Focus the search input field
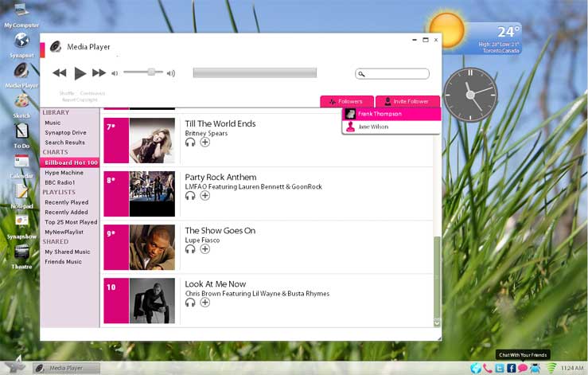Screen dimensions: 588x375 [x=392, y=73]
